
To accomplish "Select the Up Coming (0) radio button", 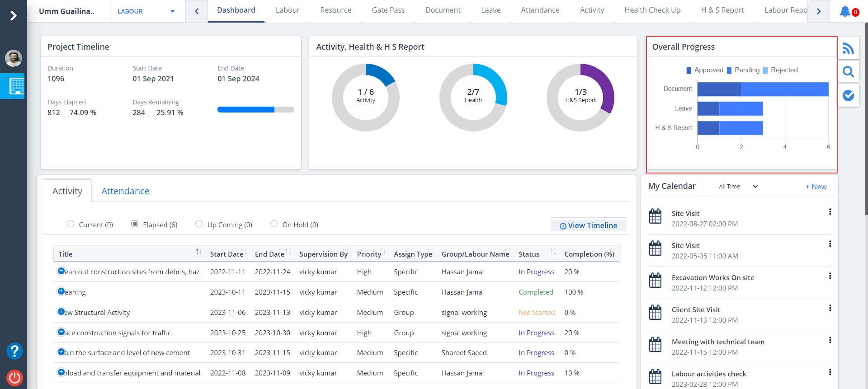I will [199, 224].
